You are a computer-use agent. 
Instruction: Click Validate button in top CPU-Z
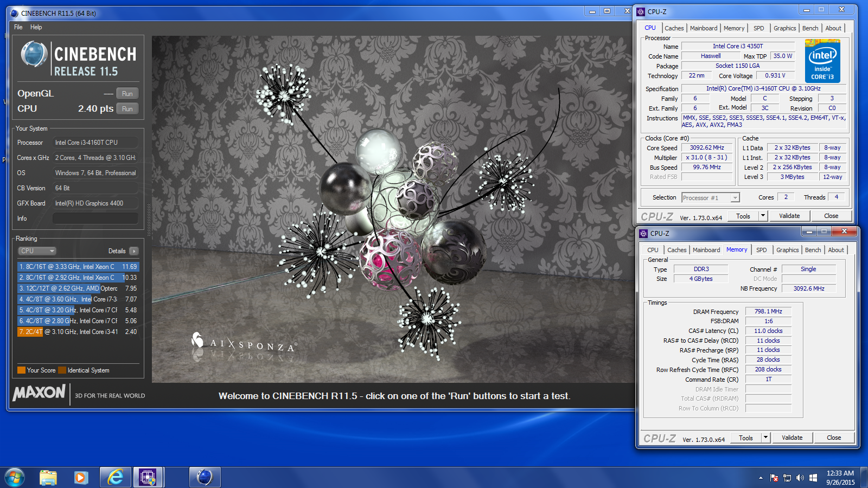tap(789, 216)
